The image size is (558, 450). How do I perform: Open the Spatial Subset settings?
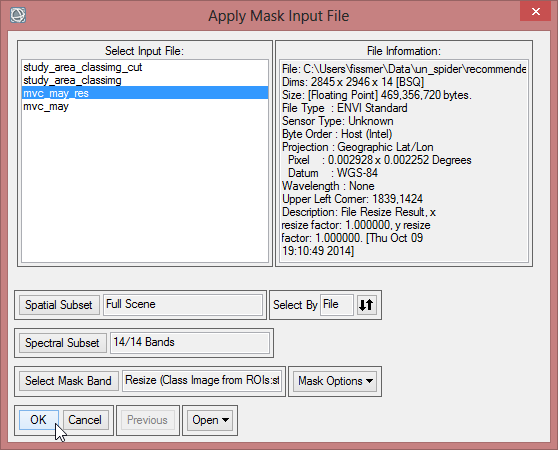point(59,305)
